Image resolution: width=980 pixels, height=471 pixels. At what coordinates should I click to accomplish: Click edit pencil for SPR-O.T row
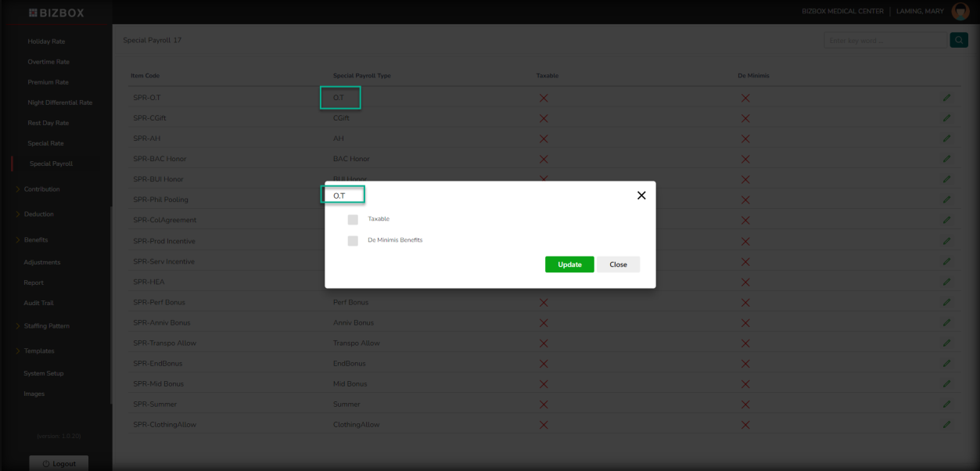(x=946, y=97)
